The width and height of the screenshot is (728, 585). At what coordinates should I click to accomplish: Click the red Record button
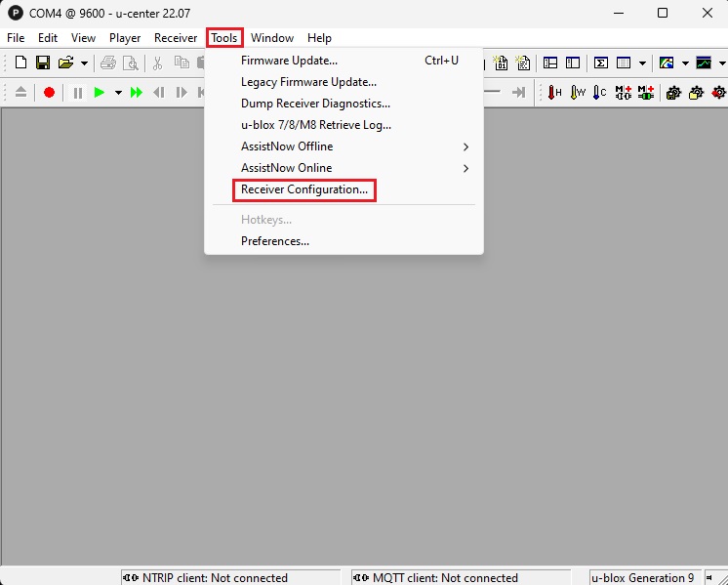49,93
